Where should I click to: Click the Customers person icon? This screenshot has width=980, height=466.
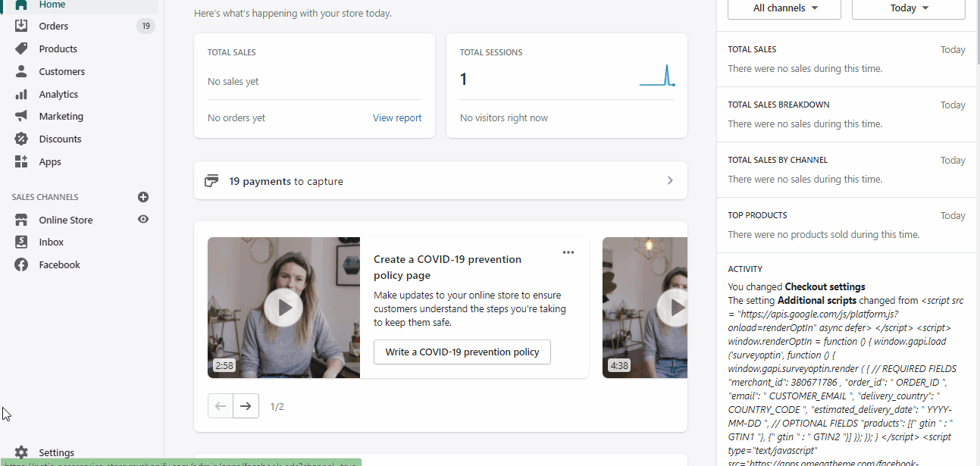coord(21,71)
